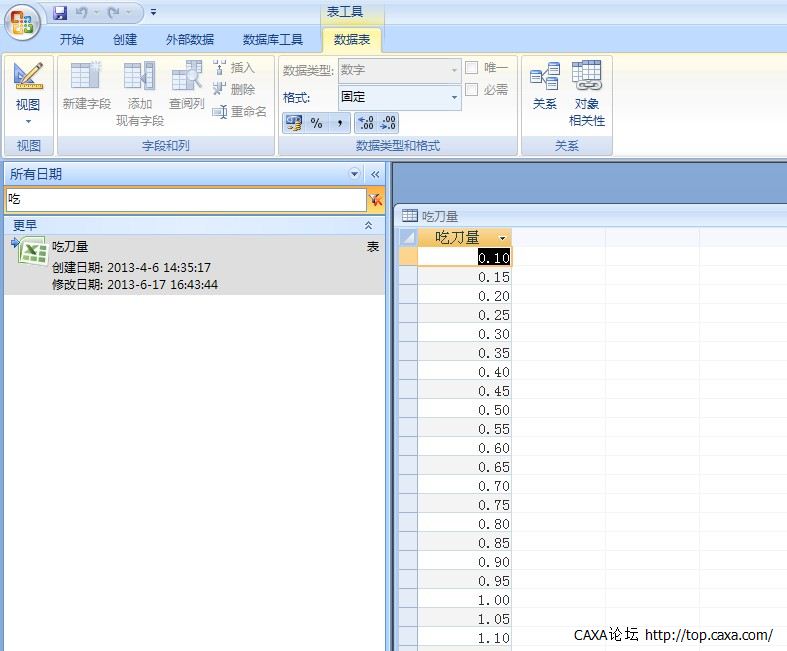
Task: Open 对象相关性 tool
Action: (587, 93)
